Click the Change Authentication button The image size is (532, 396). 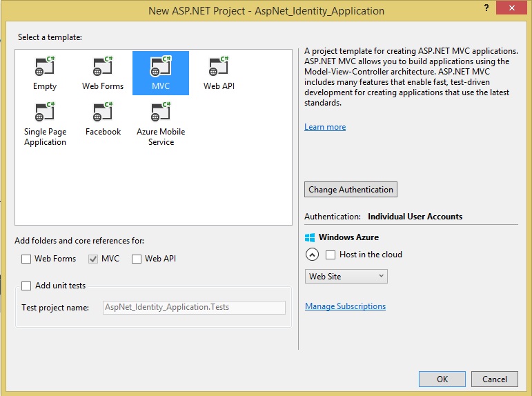[x=351, y=190]
